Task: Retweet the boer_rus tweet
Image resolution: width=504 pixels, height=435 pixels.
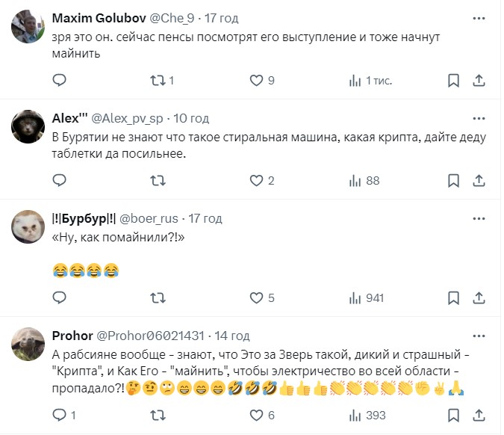Action: (158, 297)
